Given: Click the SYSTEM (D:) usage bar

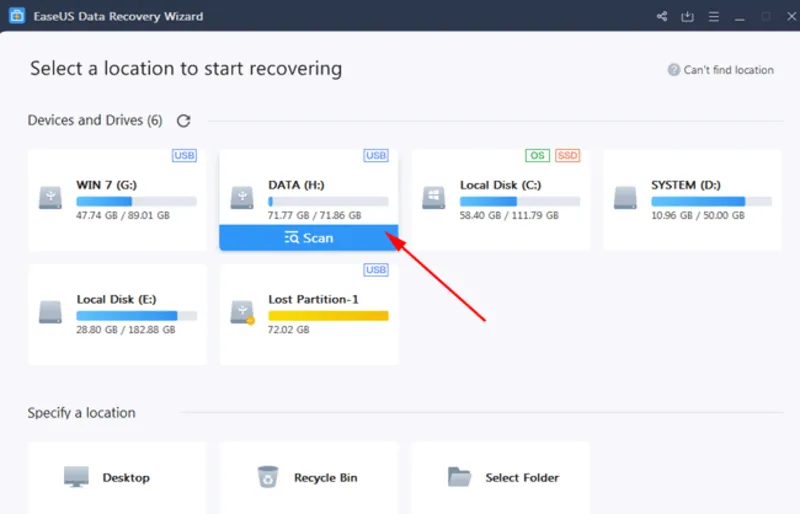Looking at the screenshot, I should point(711,201).
